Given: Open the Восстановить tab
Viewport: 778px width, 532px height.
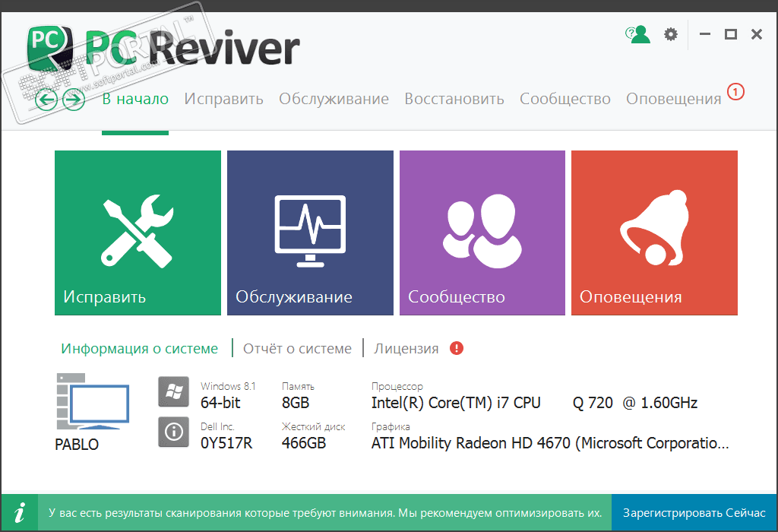Looking at the screenshot, I should tap(454, 99).
